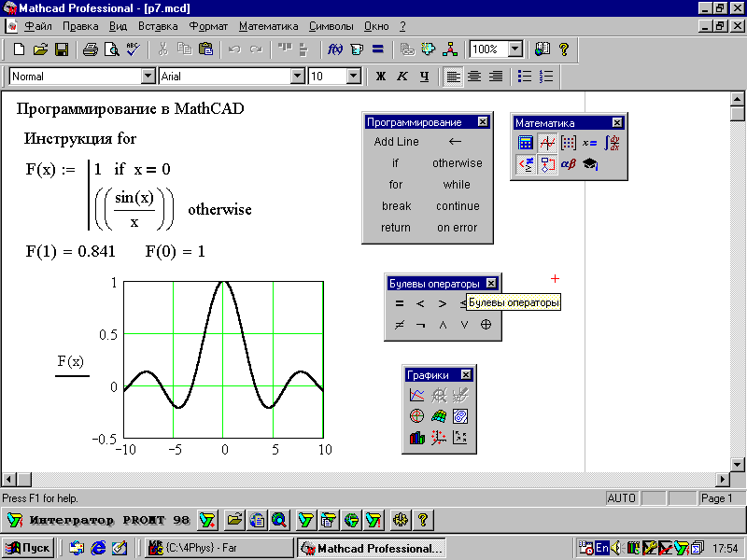The height and width of the screenshot is (560, 747).
Task: Enable left text alignment
Action: [x=453, y=77]
